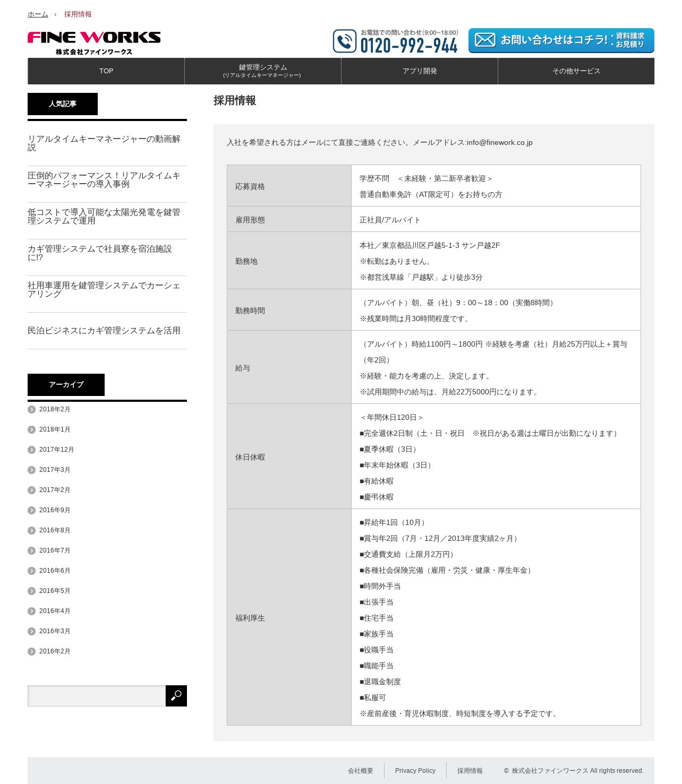The image size is (682, 784).
Task: Click the 勤務地 table header cell
Action: pos(289,261)
